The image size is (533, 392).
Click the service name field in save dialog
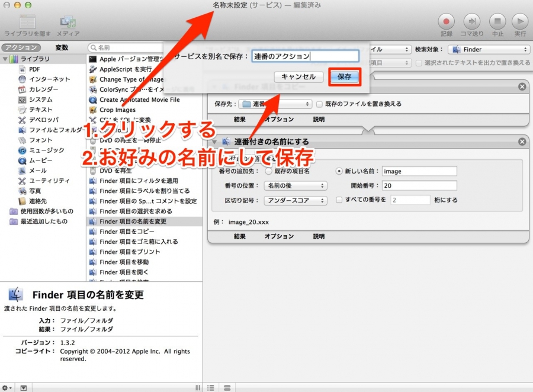coord(305,56)
